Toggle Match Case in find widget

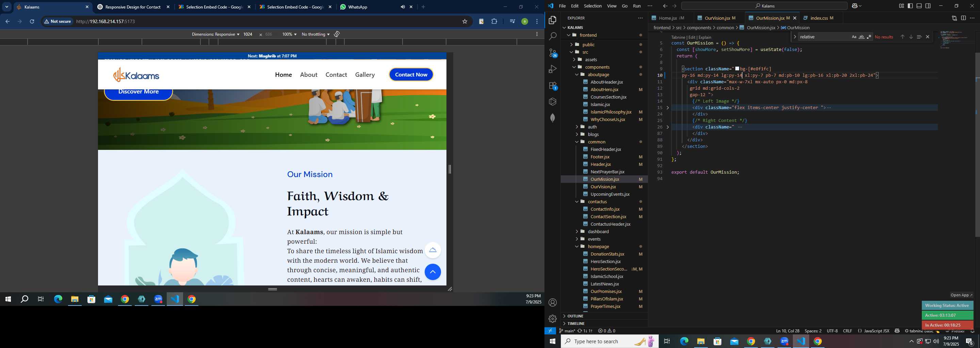(854, 37)
